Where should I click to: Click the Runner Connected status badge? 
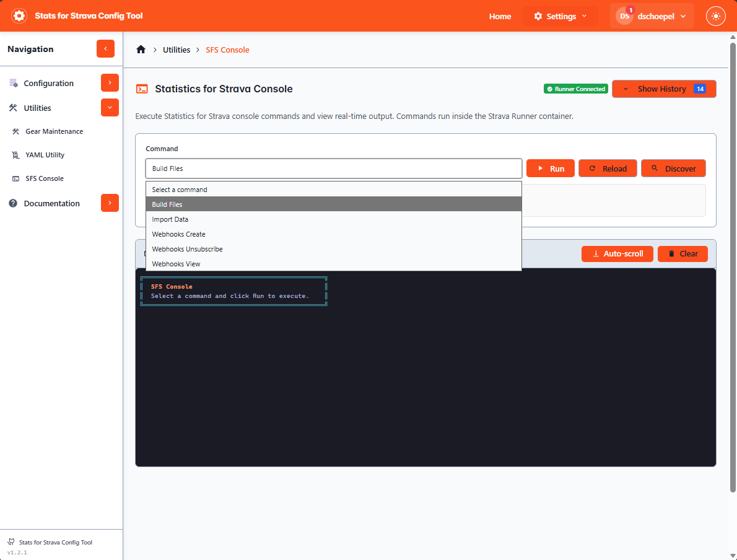point(575,89)
